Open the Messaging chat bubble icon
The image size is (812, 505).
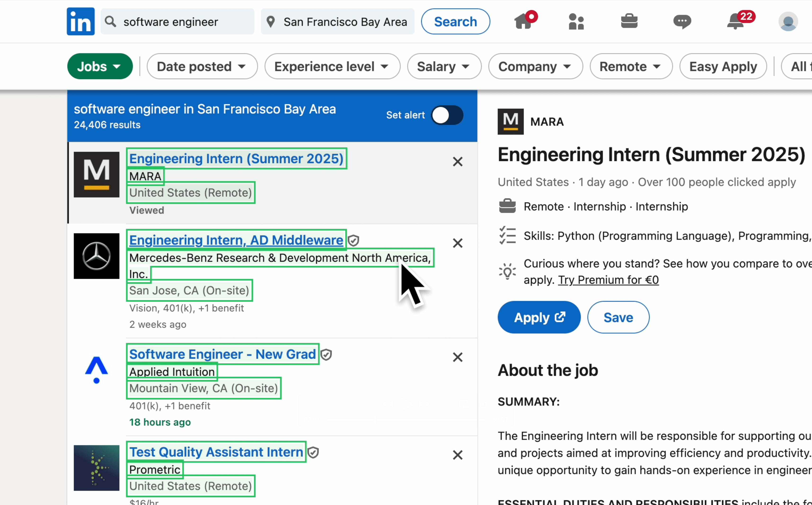point(682,22)
